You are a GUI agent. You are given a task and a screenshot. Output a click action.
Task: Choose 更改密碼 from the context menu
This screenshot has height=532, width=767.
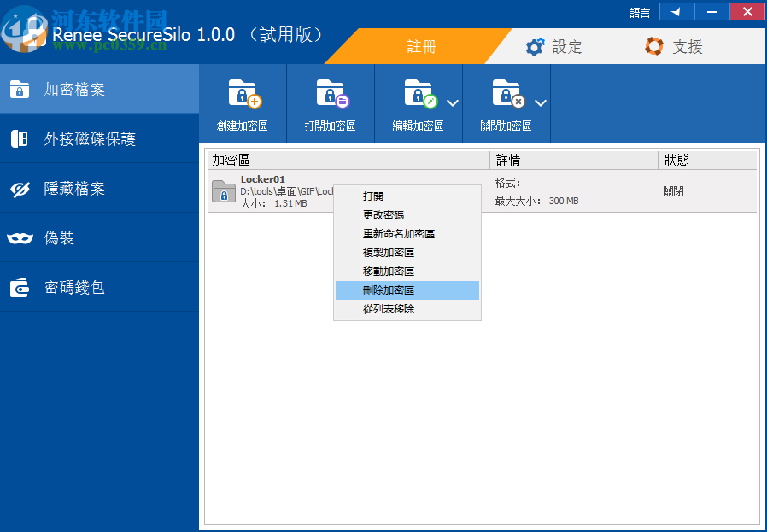point(407,214)
